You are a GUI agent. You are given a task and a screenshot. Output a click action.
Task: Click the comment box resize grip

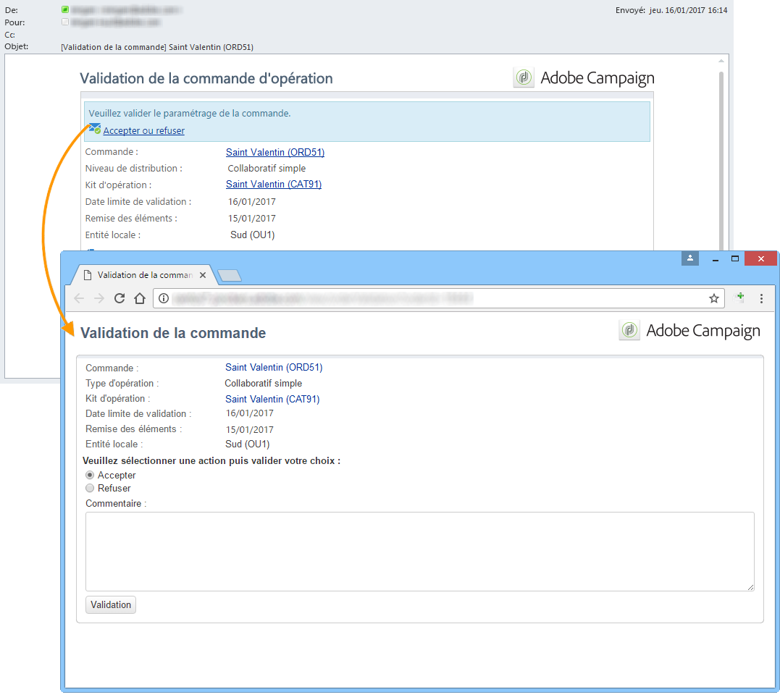750,587
